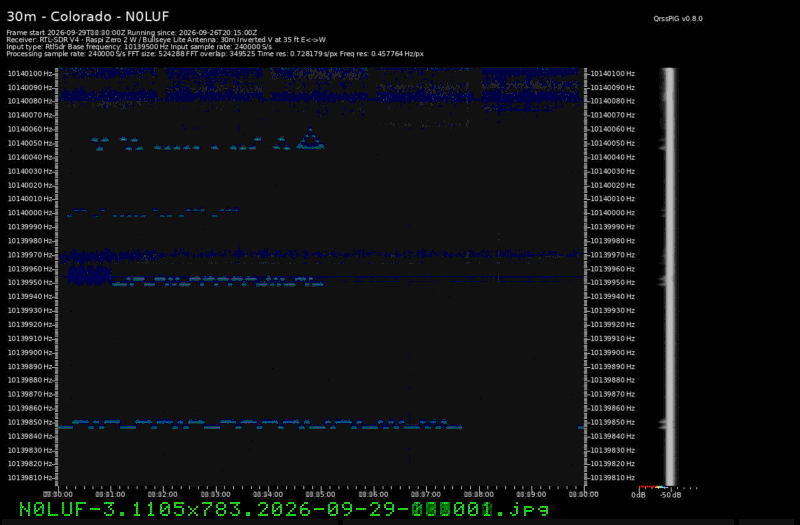800x525 pixels.
Task: Click the 00:05:00 time axis marker
Action: [320, 494]
